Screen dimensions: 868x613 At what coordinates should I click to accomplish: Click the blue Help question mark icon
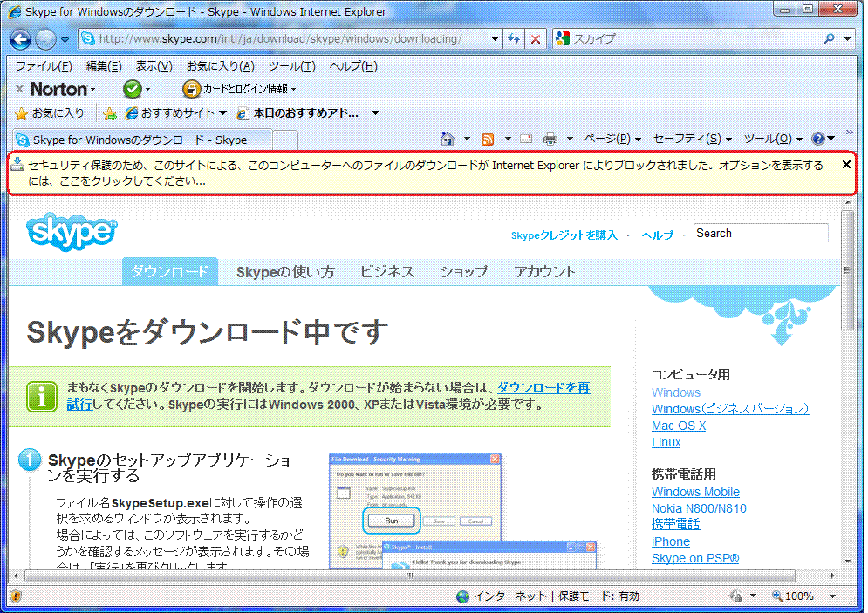818,139
